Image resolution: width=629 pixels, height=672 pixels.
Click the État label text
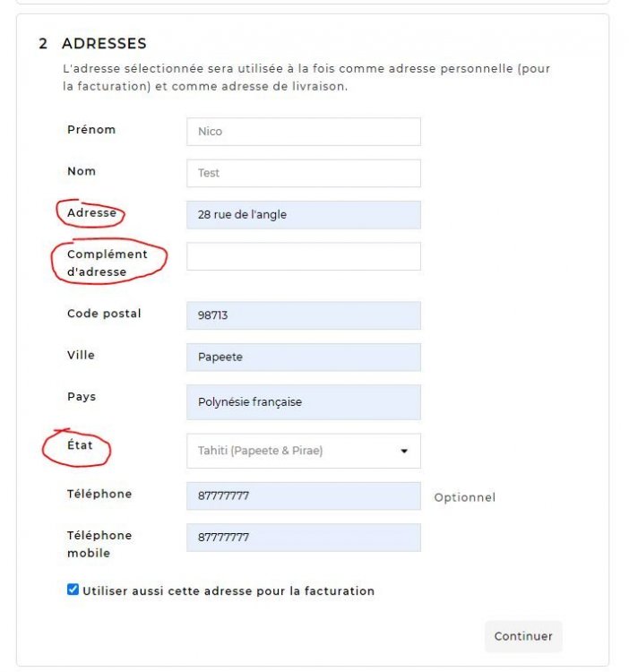click(80, 445)
